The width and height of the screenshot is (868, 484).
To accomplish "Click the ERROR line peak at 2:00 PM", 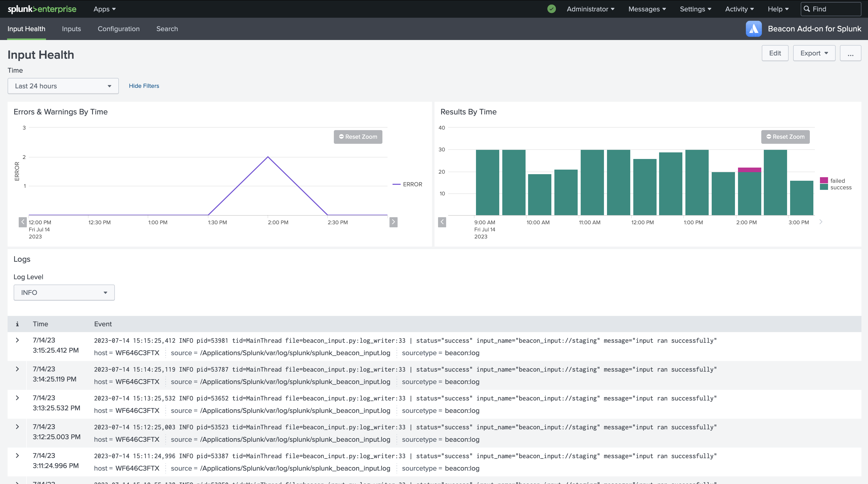I will point(268,157).
